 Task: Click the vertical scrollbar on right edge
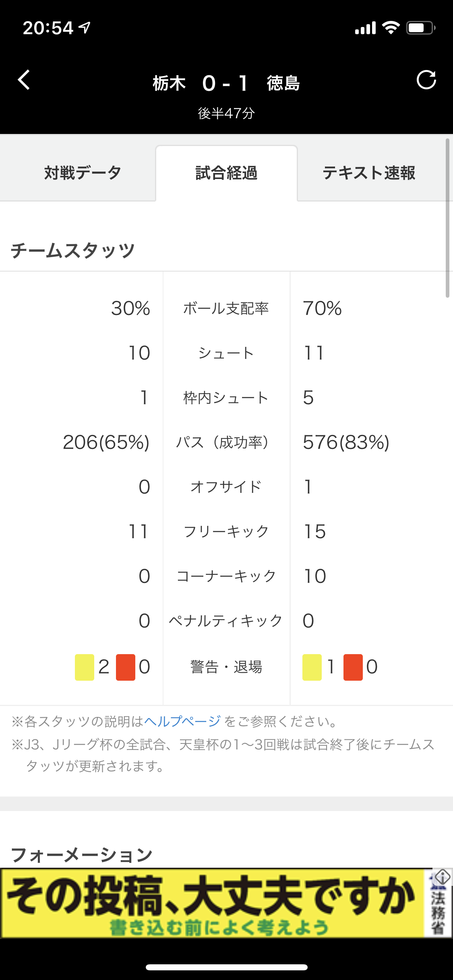(x=447, y=218)
